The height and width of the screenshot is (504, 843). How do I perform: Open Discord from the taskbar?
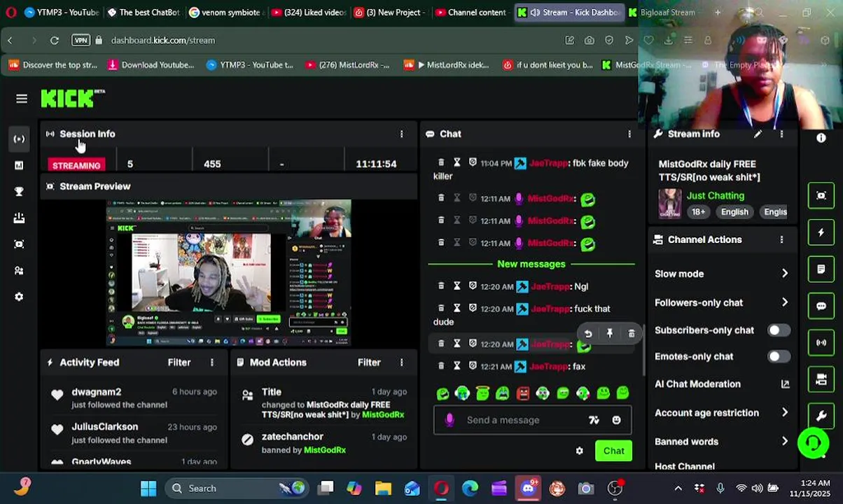(528, 488)
